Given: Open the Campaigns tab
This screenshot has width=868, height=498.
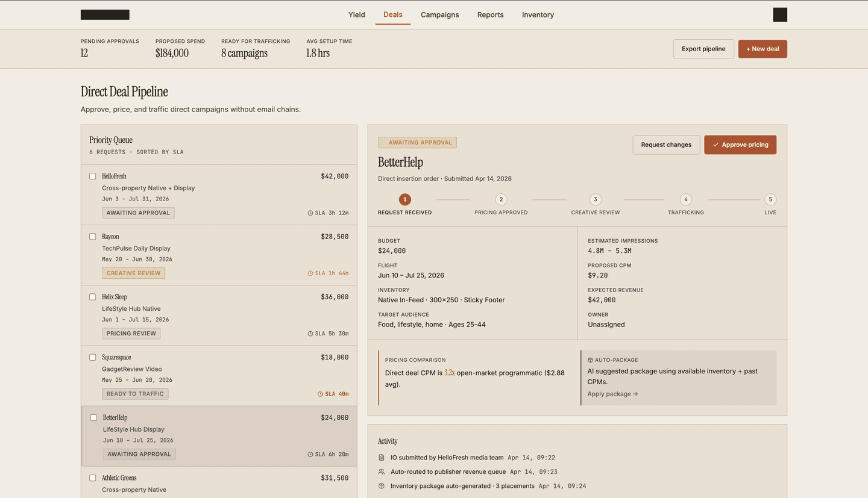Looking at the screenshot, I should (x=439, y=15).
